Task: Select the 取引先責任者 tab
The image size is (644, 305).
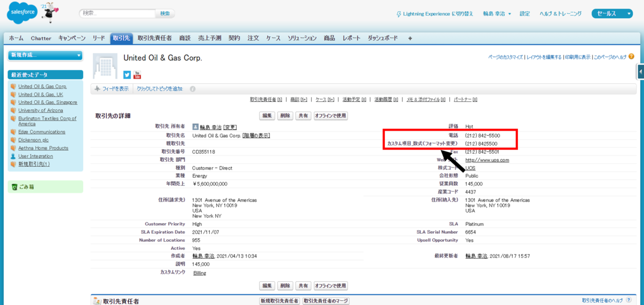Action: pyautogui.click(x=155, y=39)
